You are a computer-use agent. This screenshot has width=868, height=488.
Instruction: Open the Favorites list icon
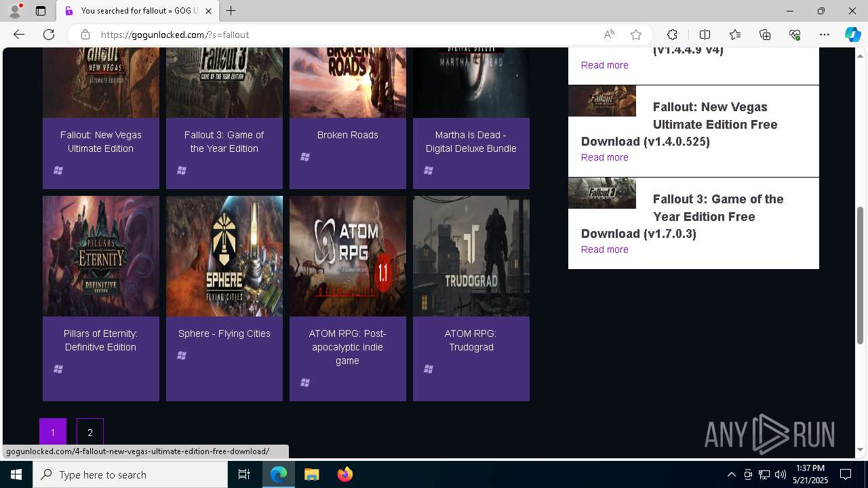pyautogui.click(x=735, y=35)
